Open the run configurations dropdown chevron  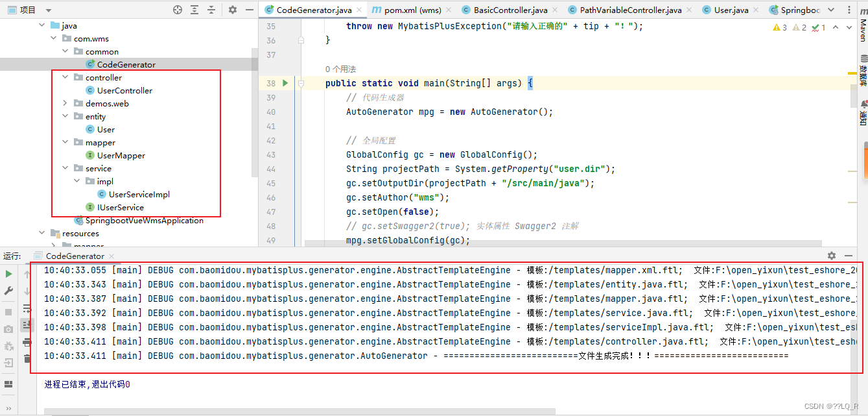(x=830, y=9)
